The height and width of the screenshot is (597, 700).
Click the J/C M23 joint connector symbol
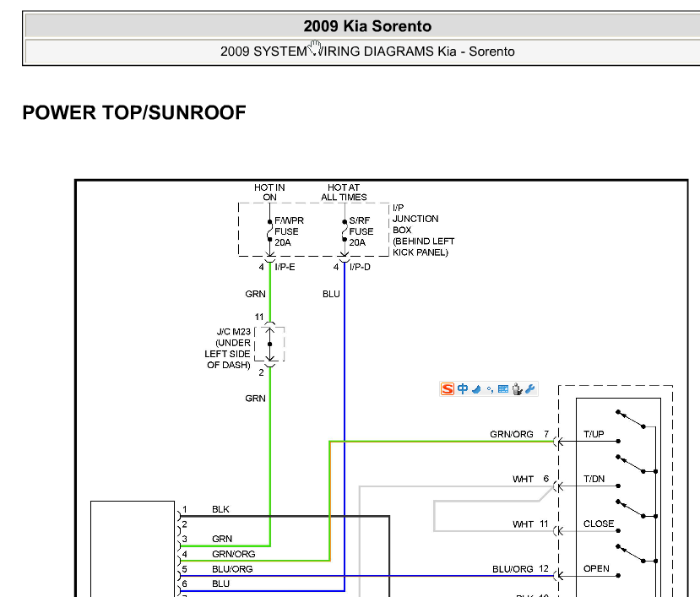click(269, 344)
